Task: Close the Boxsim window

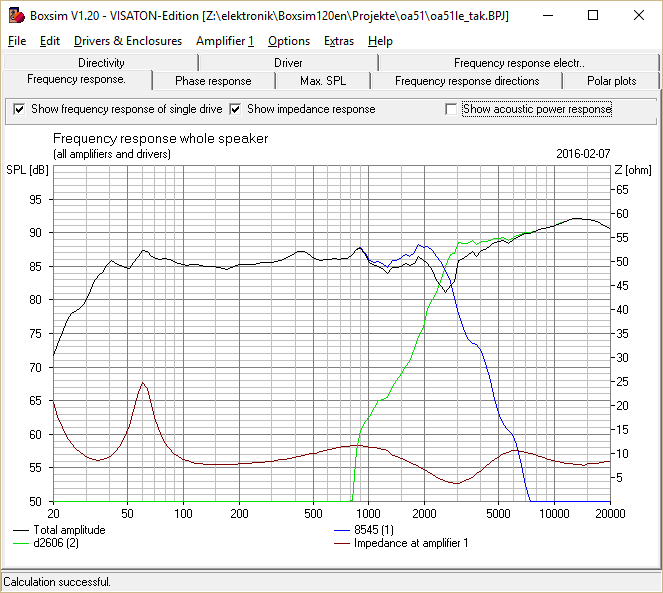Action: coord(639,16)
